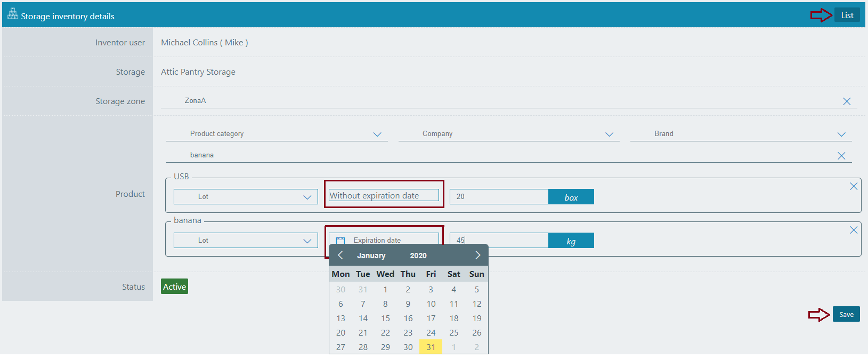Pick January 15 in the date picker

tap(385, 318)
